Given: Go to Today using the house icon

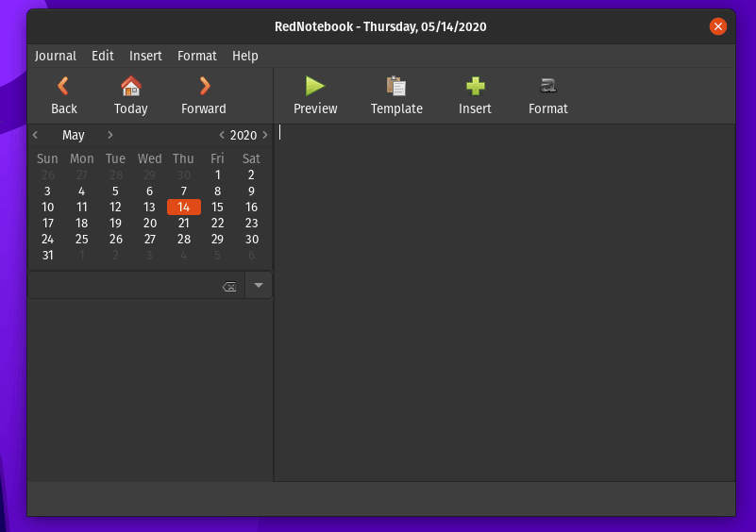Looking at the screenshot, I should (130, 87).
